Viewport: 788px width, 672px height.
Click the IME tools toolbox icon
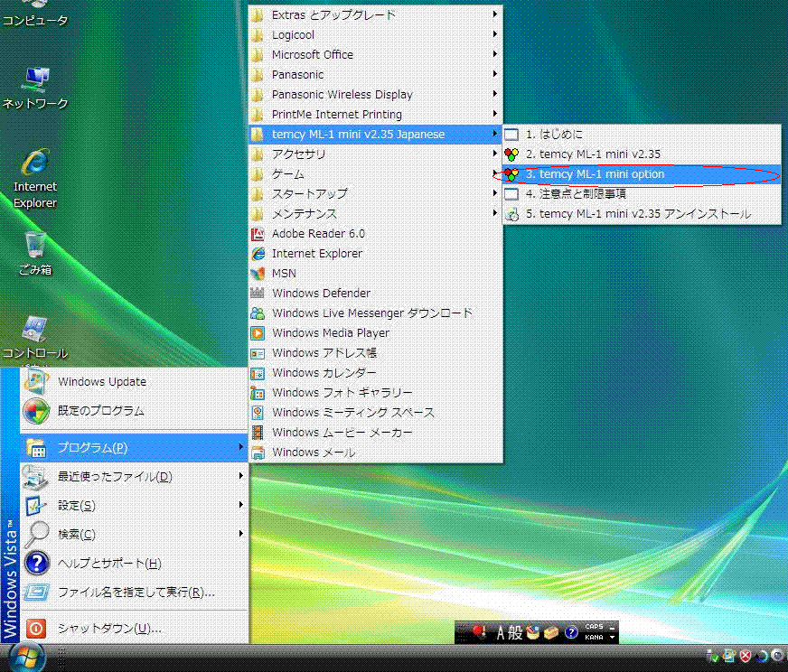coord(551,632)
